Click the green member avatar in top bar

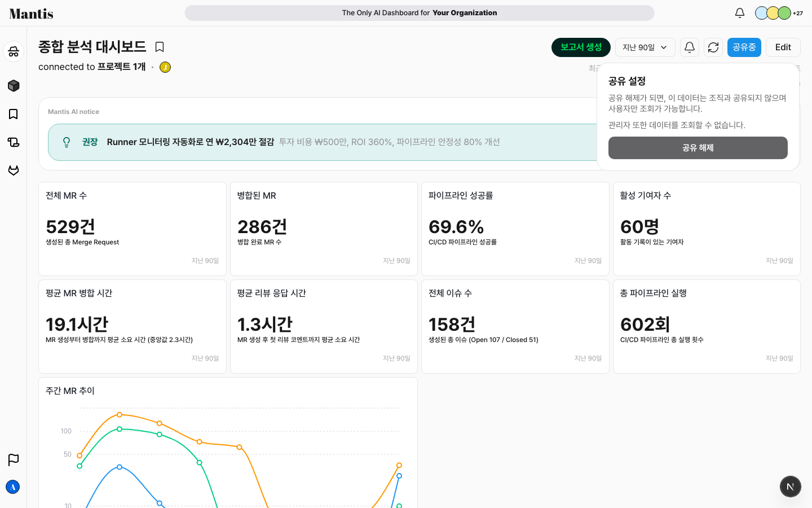[784, 13]
